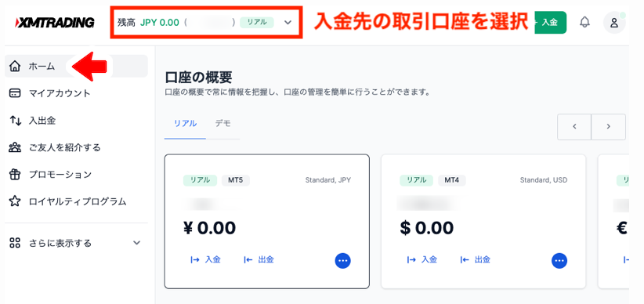The image size is (644, 304).
Task: Click Withdraw (出金) on the USD MT4 card
Action: point(476,259)
